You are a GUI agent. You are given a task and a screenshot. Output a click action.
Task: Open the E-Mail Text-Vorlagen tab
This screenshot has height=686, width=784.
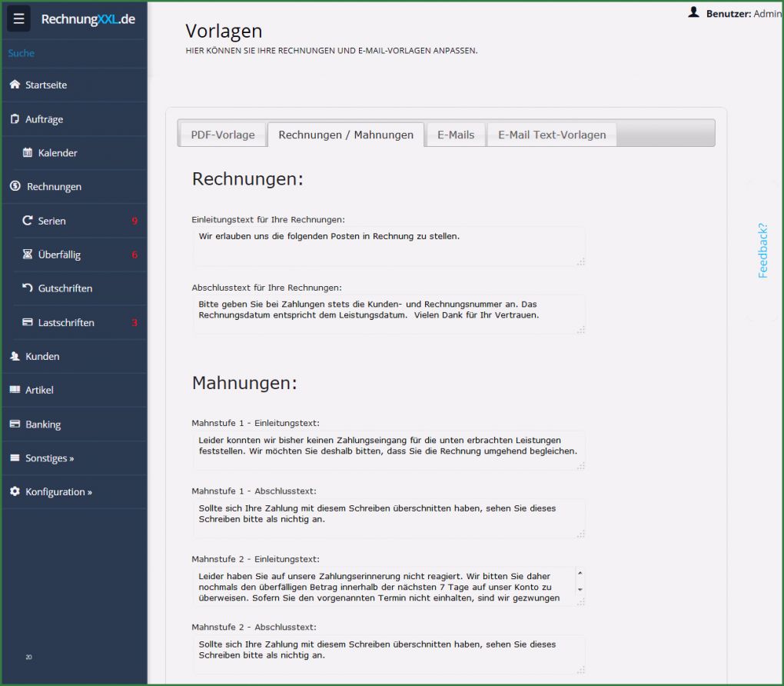(x=552, y=135)
